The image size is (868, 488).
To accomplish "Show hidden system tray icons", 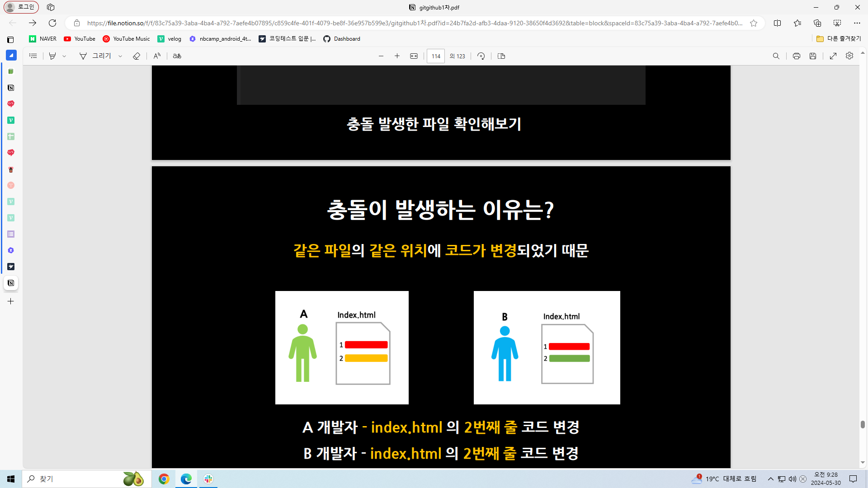I will coord(771,479).
